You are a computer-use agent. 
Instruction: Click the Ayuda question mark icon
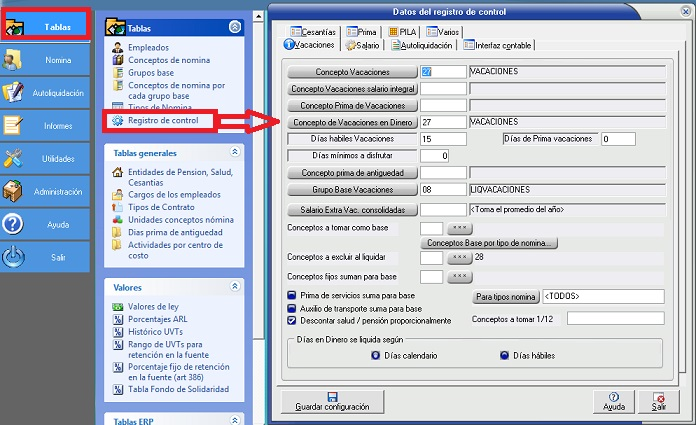point(14,224)
